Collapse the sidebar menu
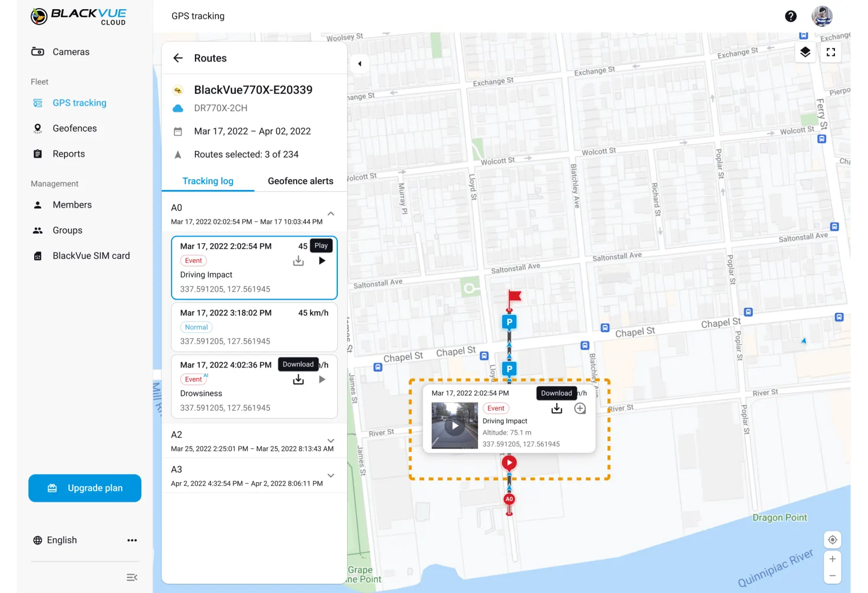Screen dimensions: 868x593 pos(132,577)
